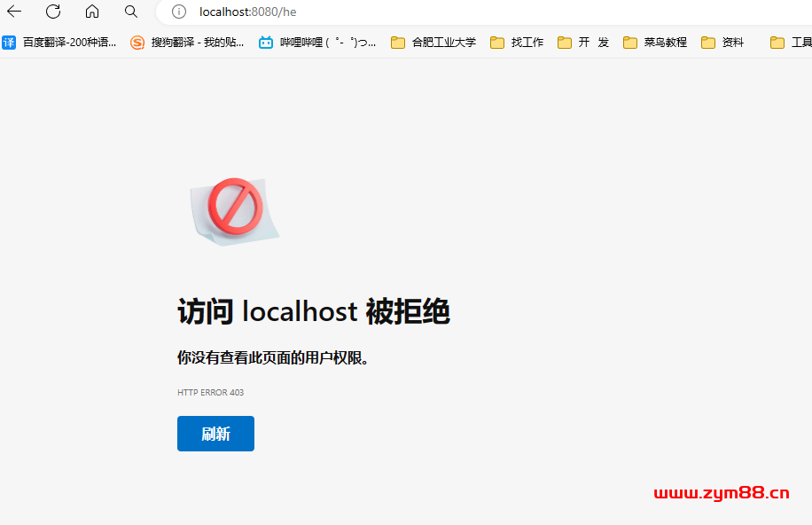This screenshot has height=525, width=812.
Task: Click the magnifier search icon in toolbar
Action: pos(131,12)
